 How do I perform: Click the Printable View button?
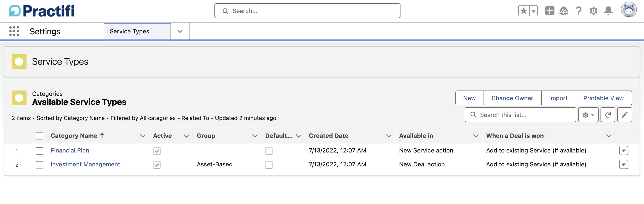point(604,98)
